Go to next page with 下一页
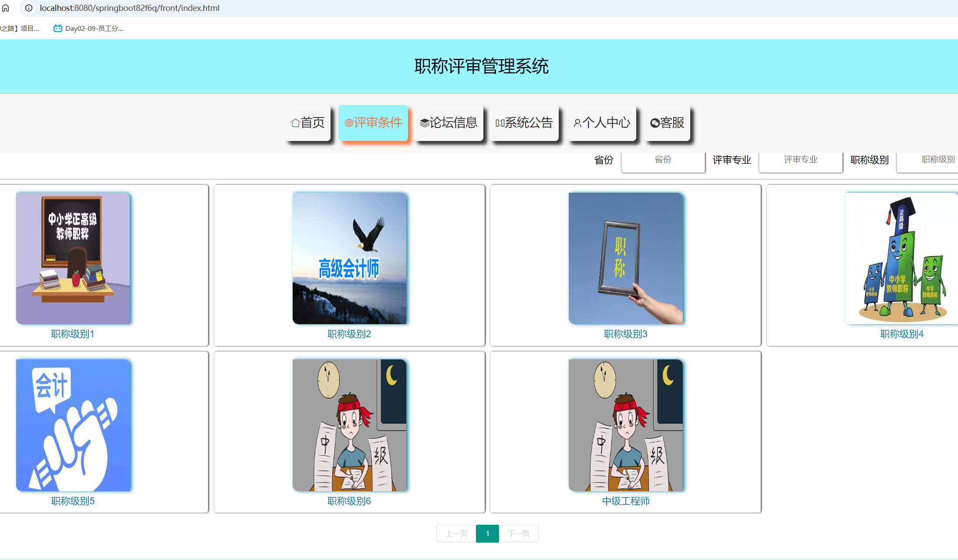The image size is (958, 560). [x=519, y=533]
